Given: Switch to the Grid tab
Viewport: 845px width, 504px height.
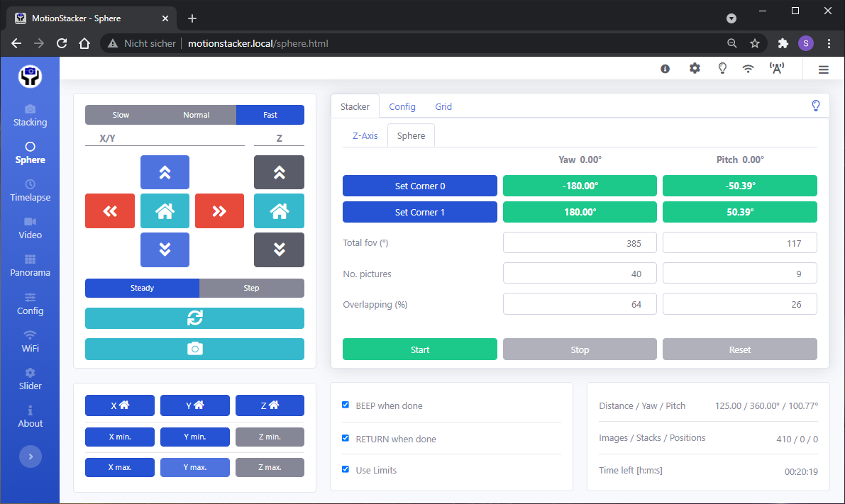Looking at the screenshot, I should tap(443, 106).
